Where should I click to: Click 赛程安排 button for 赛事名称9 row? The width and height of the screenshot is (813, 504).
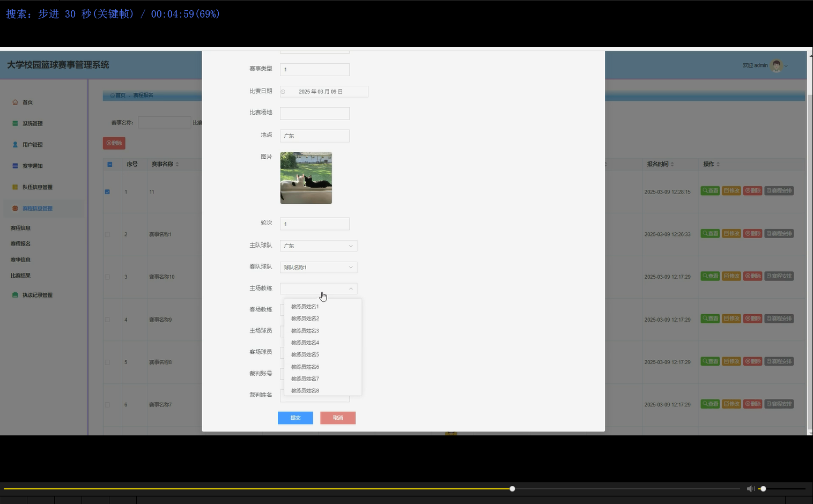[x=779, y=318]
